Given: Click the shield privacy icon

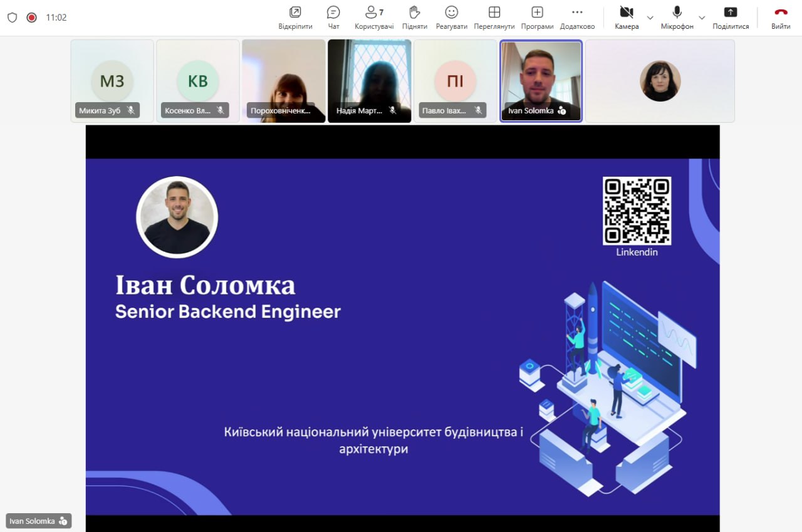Looking at the screenshot, I should click(x=12, y=18).
